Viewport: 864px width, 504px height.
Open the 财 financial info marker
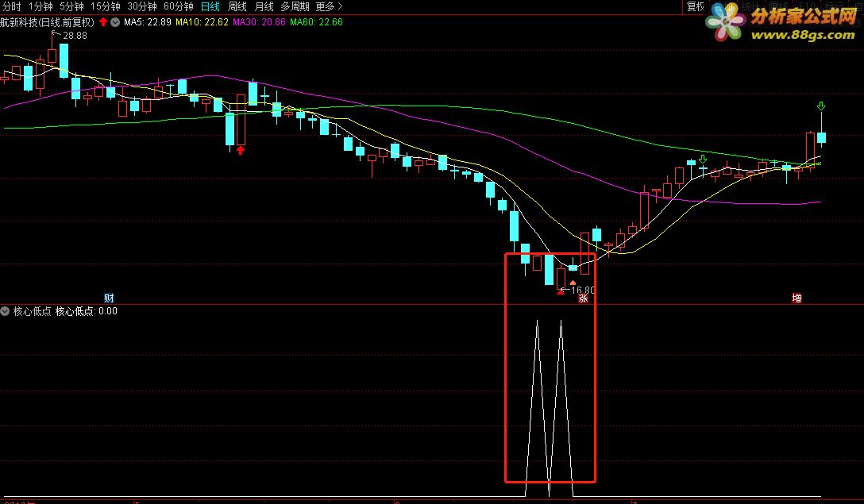pos(109,298)
